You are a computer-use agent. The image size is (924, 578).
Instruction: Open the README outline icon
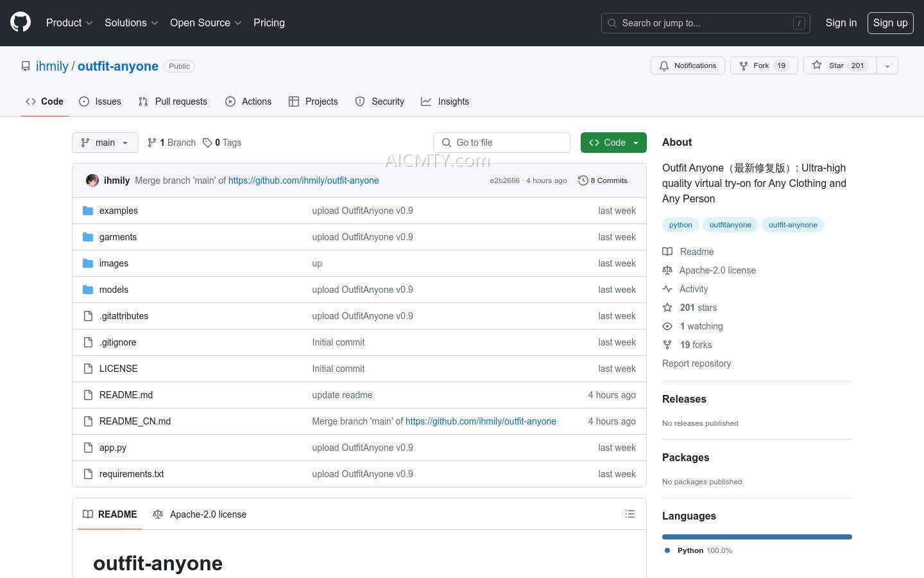(629, 514)
